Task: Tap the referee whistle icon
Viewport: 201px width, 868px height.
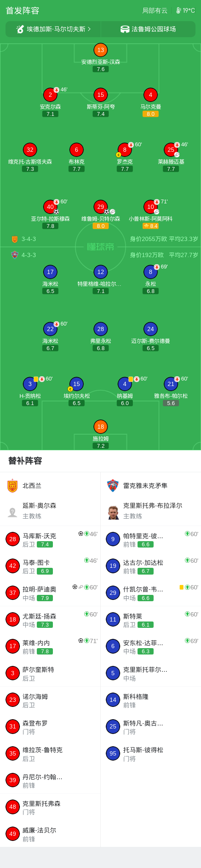Action: point(20,29)
